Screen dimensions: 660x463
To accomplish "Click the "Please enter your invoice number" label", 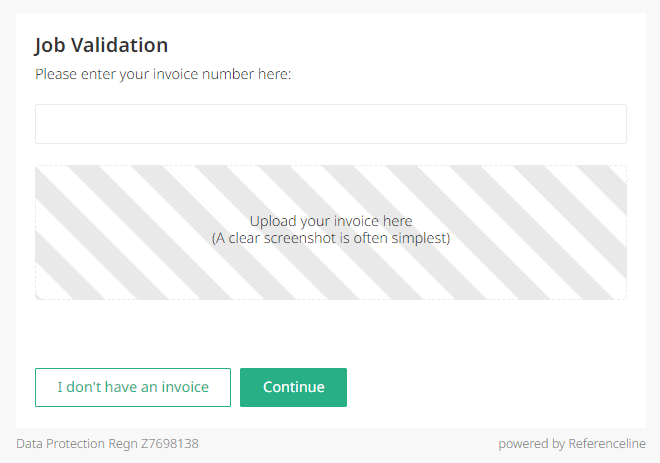I will click(163, 74).
